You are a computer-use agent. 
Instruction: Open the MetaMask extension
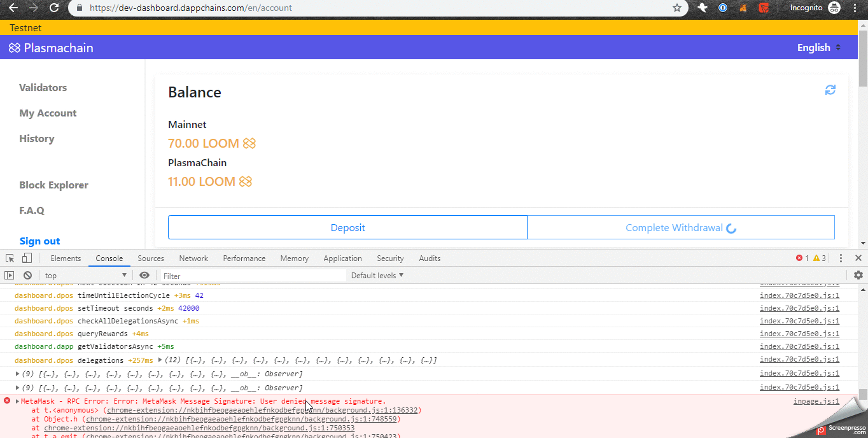[x=743, y=7]
